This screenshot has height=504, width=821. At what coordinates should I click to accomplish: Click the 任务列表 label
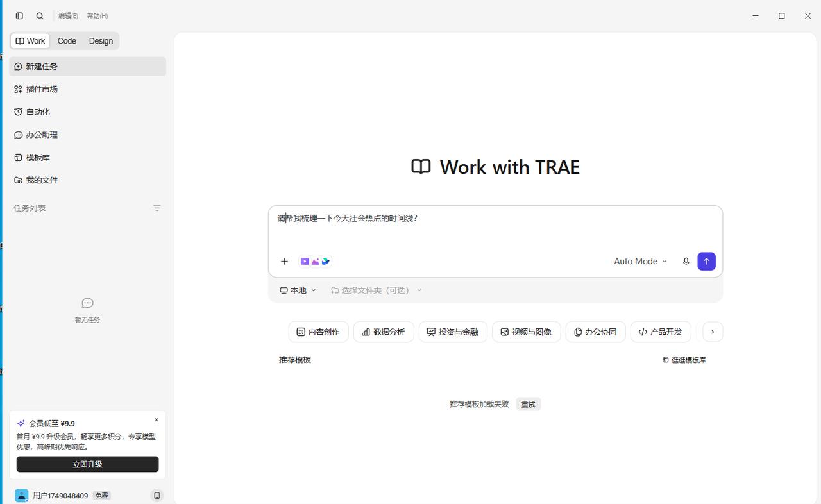30,208
